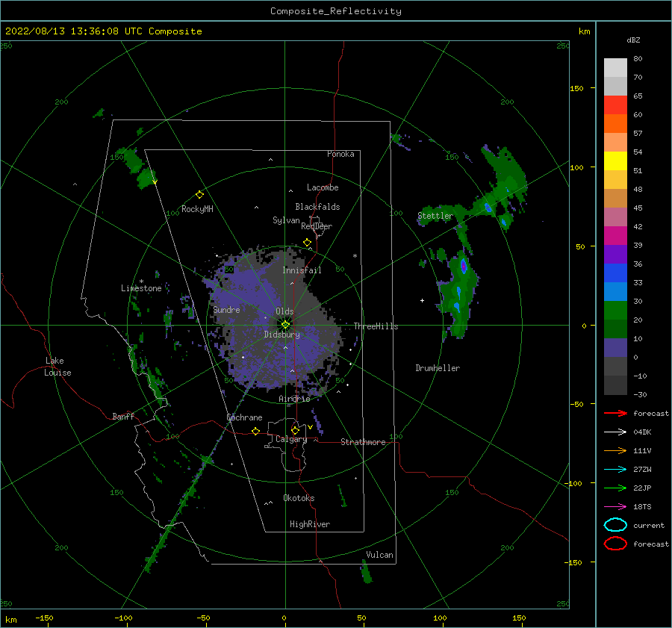This screenshot has height=628, width=672.
Task: Click the Calgary city label
Action: pyautogui.click(x=291, y=439)
